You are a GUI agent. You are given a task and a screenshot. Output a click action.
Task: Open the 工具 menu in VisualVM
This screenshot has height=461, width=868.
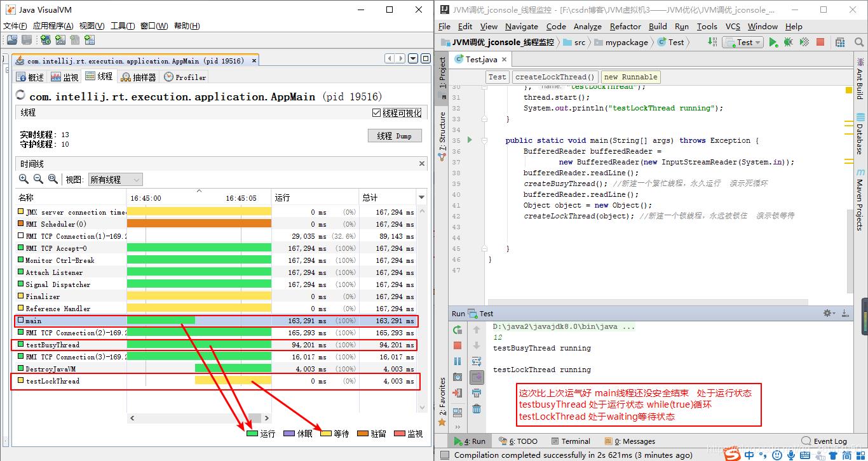click(123, 26)
